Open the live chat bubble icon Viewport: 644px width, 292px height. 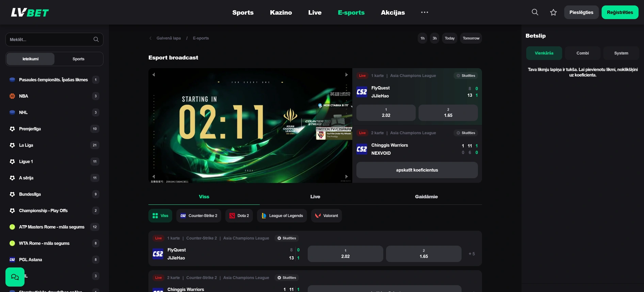point(15,277)
